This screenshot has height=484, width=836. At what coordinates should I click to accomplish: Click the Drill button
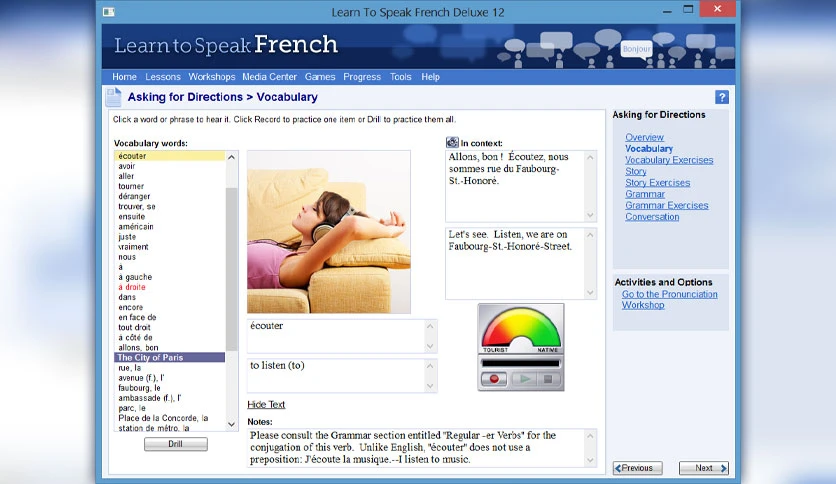click(x=175, y=444)
